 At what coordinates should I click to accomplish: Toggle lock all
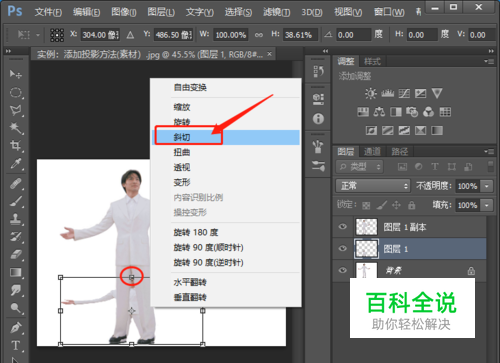click(412, 205)
